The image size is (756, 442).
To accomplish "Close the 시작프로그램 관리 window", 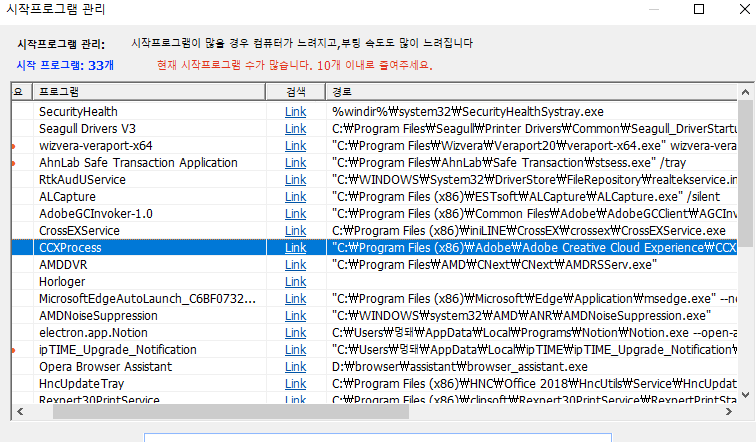I will tap(744, 9).
